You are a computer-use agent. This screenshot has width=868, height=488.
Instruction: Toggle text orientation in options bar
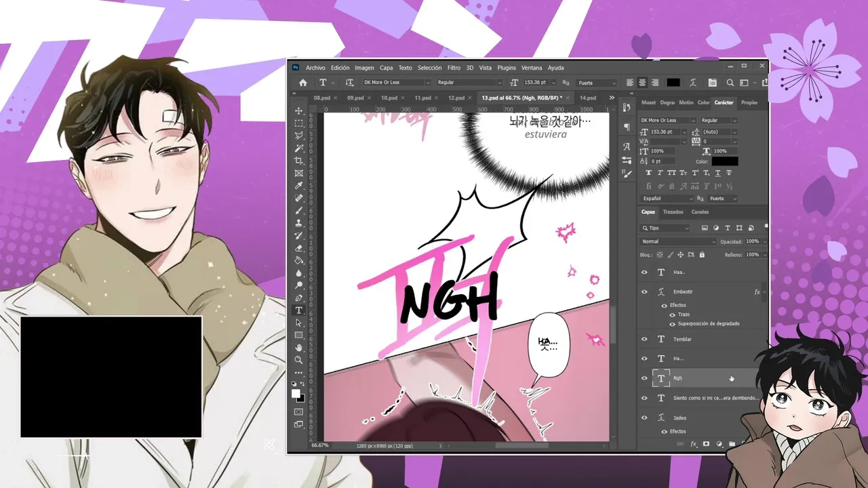point(350,83)
